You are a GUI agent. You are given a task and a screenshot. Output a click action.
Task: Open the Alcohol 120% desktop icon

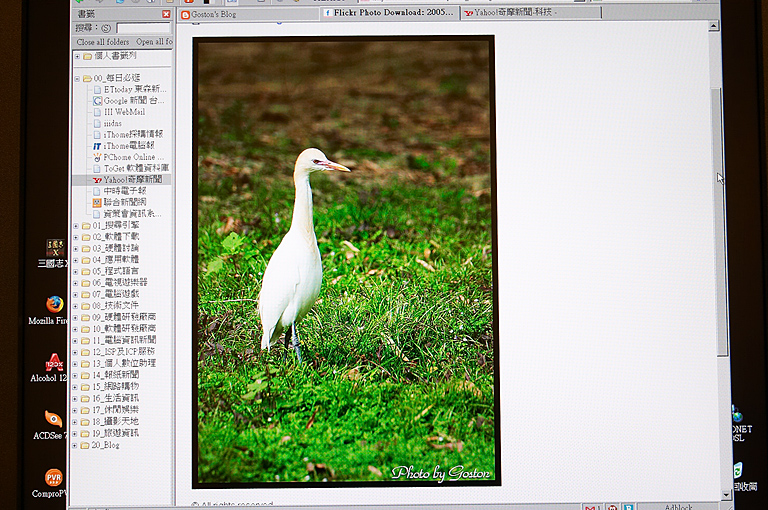(x=54, y=362)
